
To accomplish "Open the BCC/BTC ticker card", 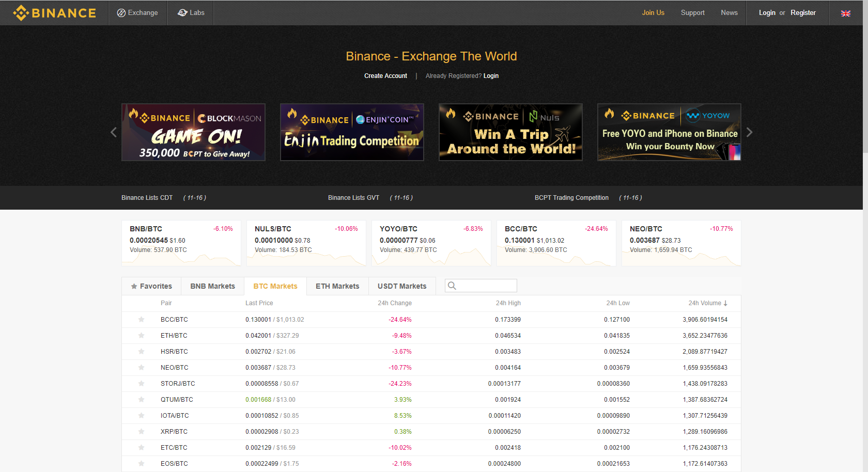I will pos(556,243).
